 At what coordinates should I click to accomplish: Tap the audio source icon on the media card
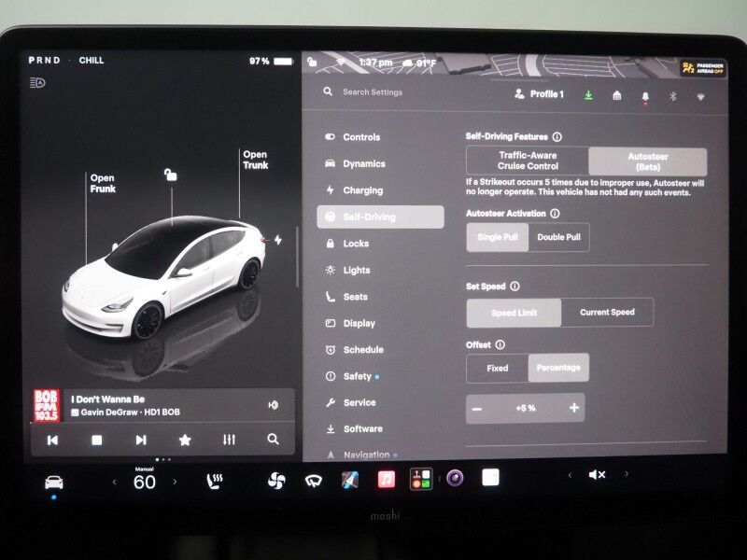tap(274, 405)
